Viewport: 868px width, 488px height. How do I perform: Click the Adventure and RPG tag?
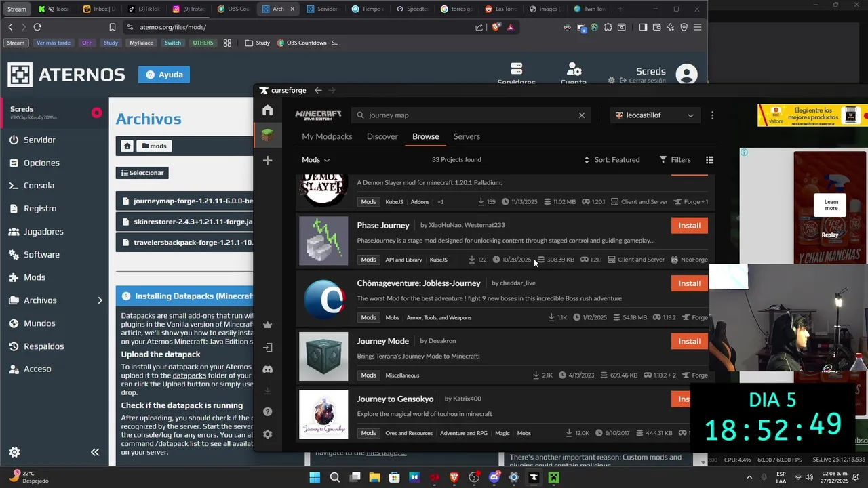[464, 433]
